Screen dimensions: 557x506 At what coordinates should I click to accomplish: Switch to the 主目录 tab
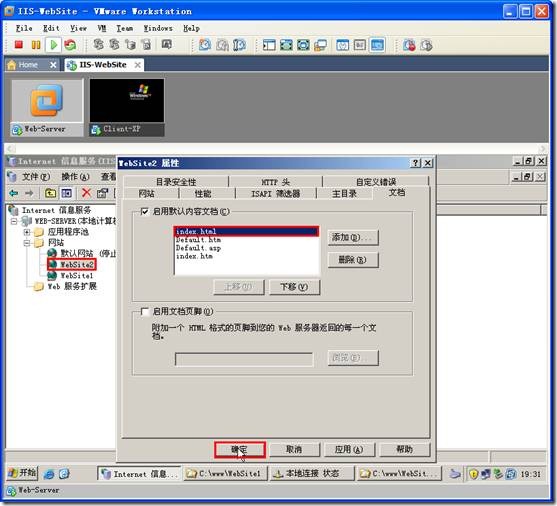344,194
